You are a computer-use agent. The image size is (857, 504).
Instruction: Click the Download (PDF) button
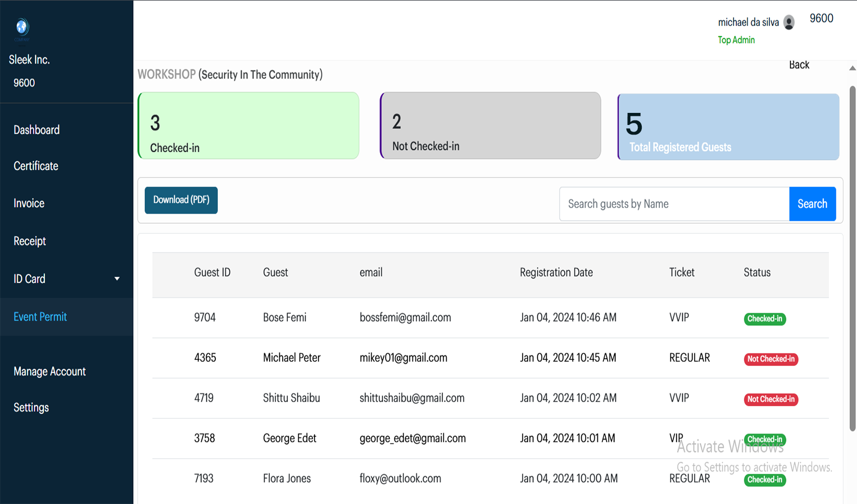click(181, 200)
